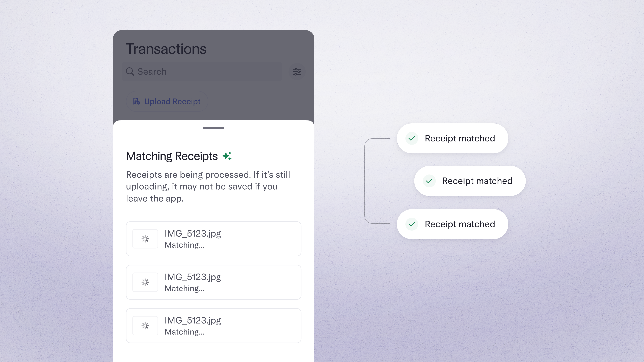Select the third IMG_5123.jpg receipt file name

193,321
